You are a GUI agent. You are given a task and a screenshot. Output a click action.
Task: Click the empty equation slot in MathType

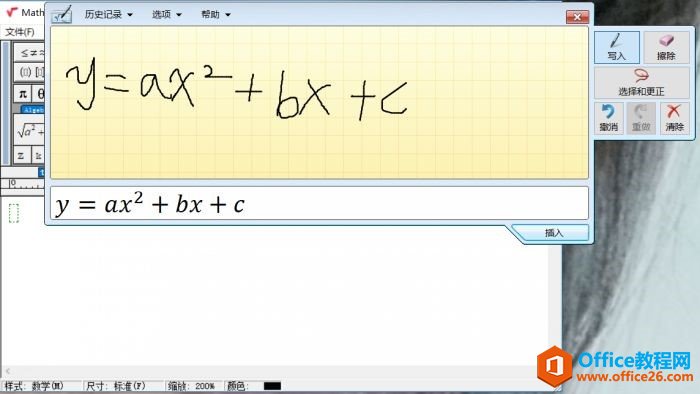pos(14,213)
